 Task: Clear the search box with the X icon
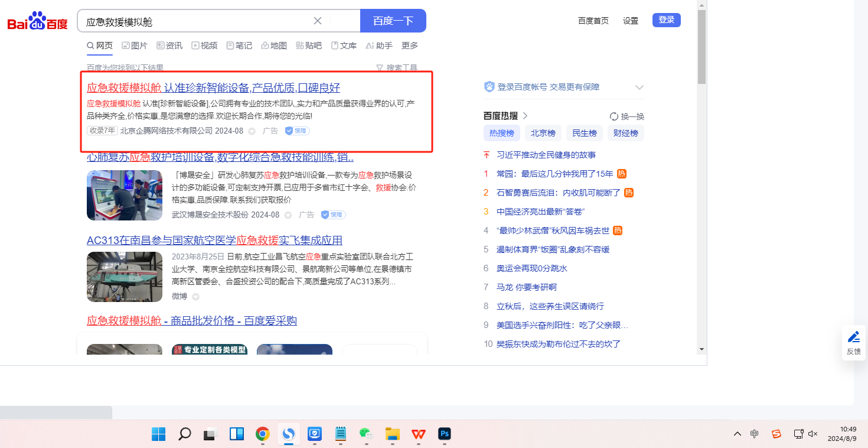tap(318, 21)
